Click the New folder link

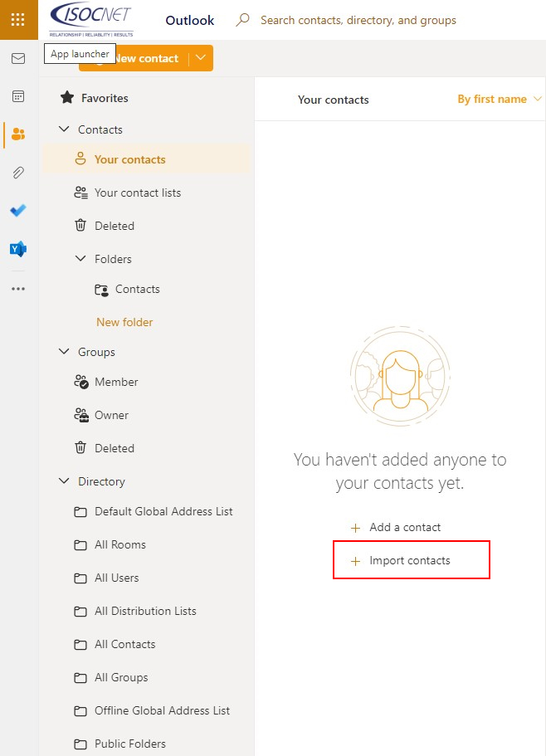point(124,322)
